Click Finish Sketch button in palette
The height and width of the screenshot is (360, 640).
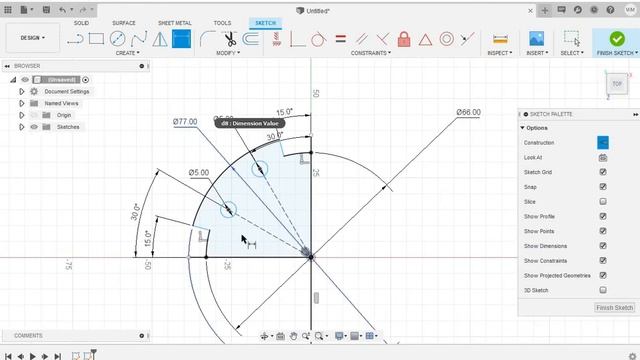click(614, 307)
